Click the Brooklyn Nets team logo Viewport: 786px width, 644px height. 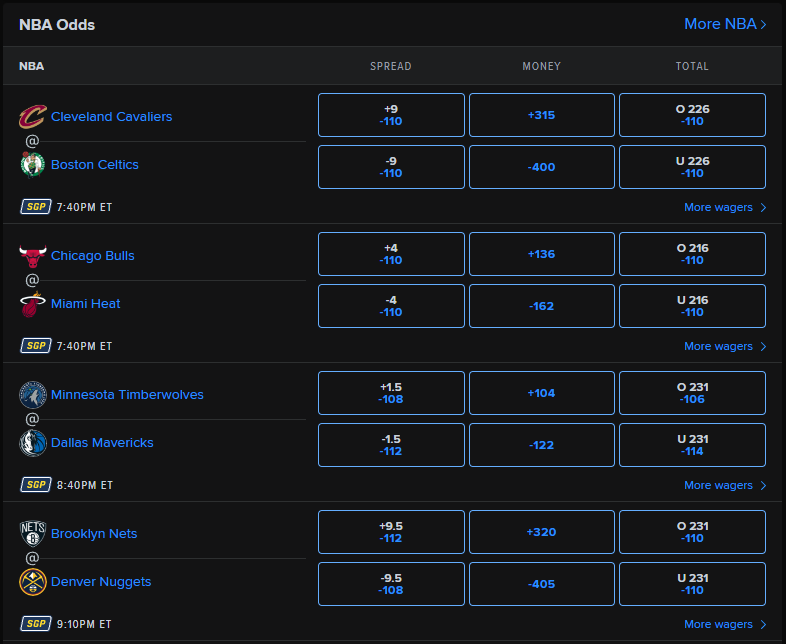(33, 534)
